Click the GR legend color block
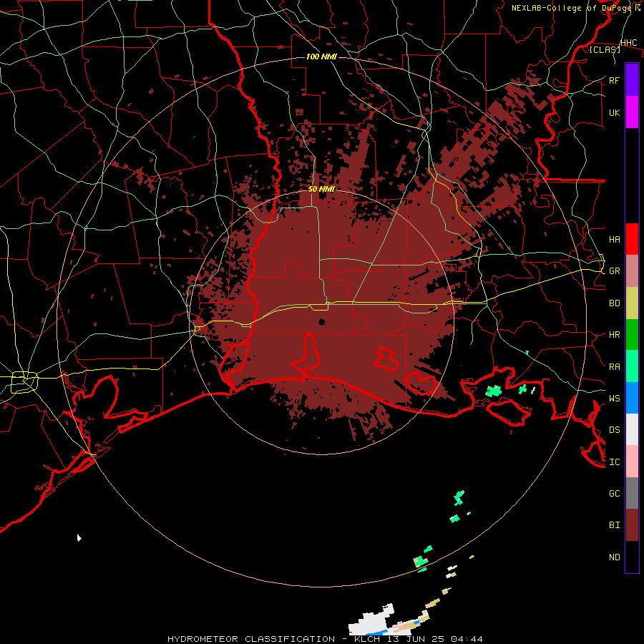This screenshot has width=644, height=644. click(632, 270)
